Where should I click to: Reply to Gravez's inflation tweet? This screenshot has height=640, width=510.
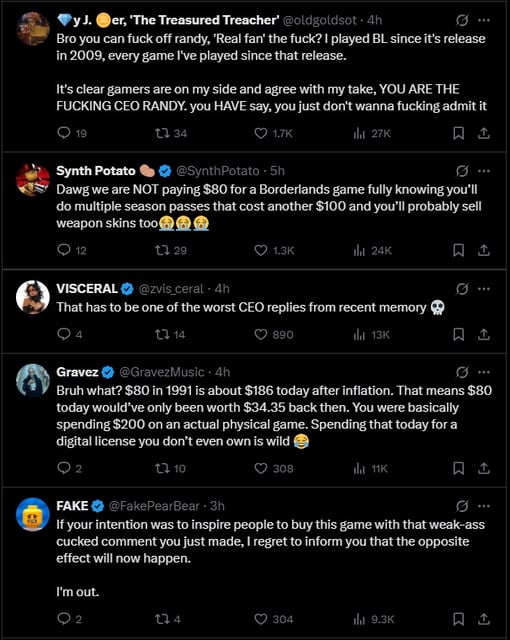click(64, 468)
